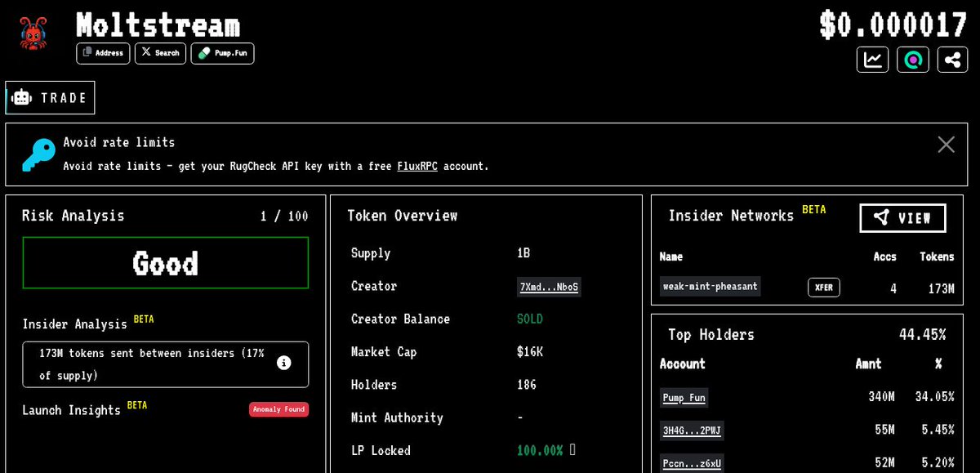Click the Avoid rate limits heading
The image size is (980, 473).
tap(119, 142)
